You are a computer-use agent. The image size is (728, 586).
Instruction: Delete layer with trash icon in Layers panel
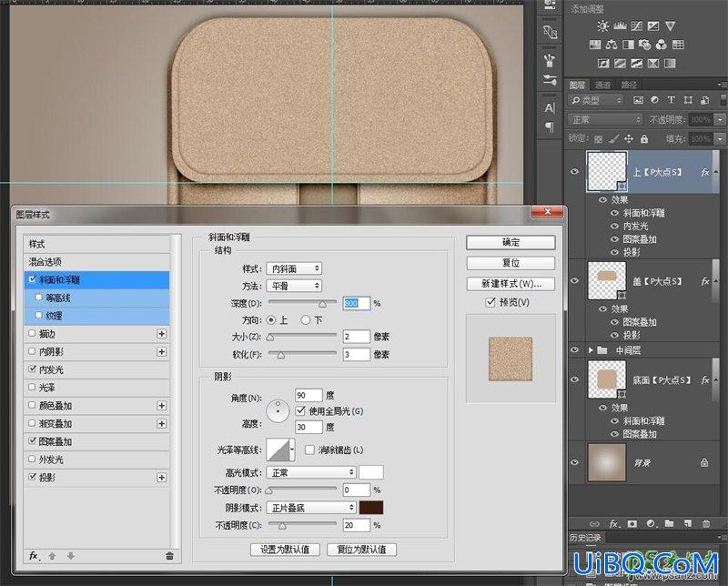click(706, 523)
